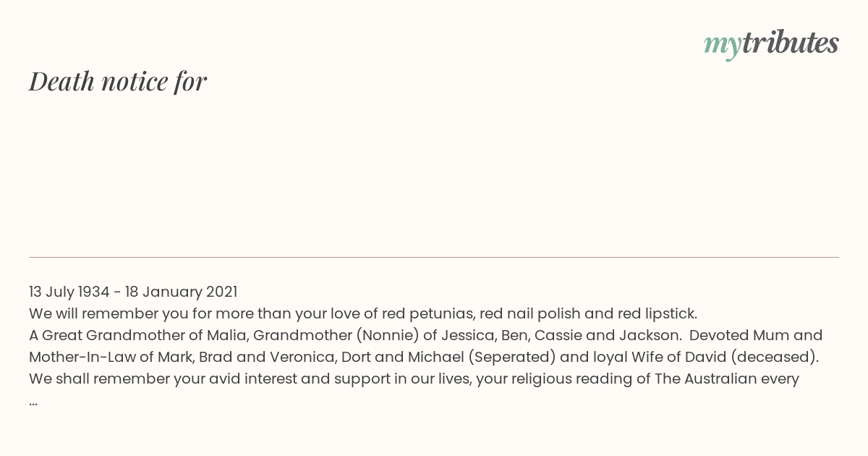868x456 pixels.
Task: Click the sentence about red petunias
Action: point(363,313)
